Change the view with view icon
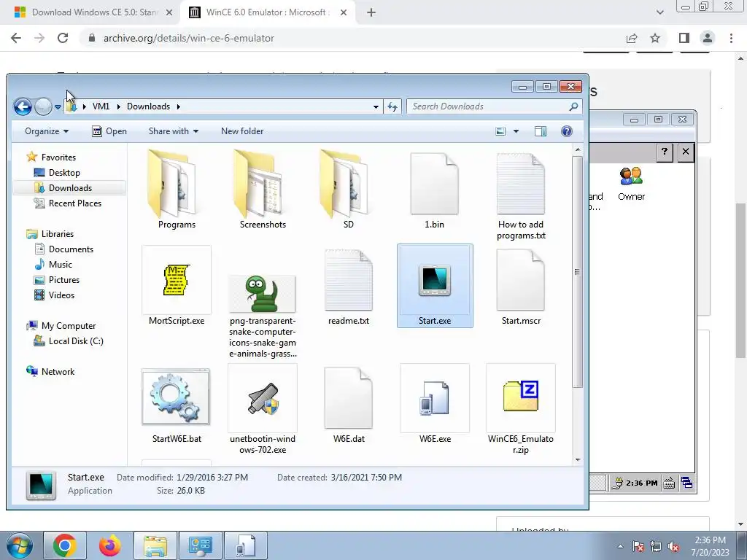The image size is (747, 560). 500,131
